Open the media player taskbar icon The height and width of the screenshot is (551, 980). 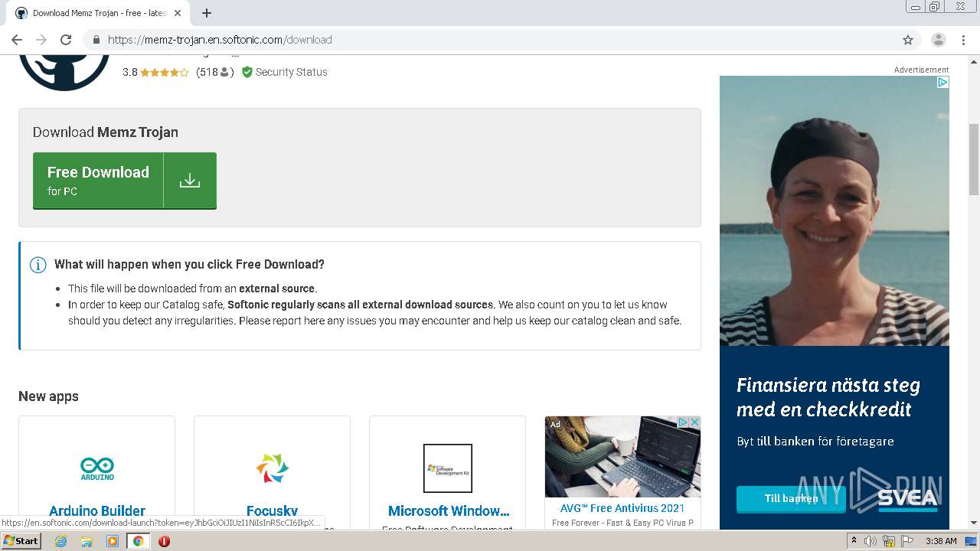point(113,541)
